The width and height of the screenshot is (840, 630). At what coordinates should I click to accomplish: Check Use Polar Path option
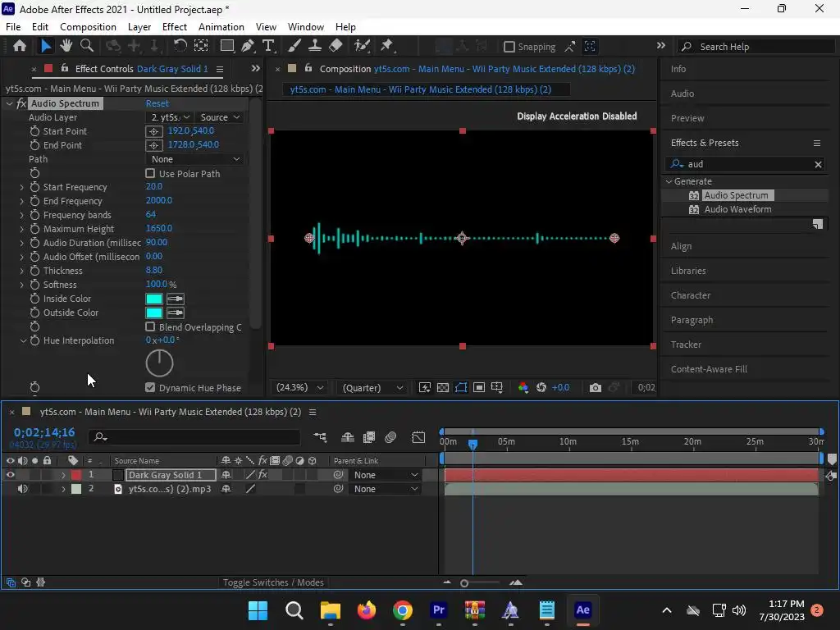click(x=150, y=174)
